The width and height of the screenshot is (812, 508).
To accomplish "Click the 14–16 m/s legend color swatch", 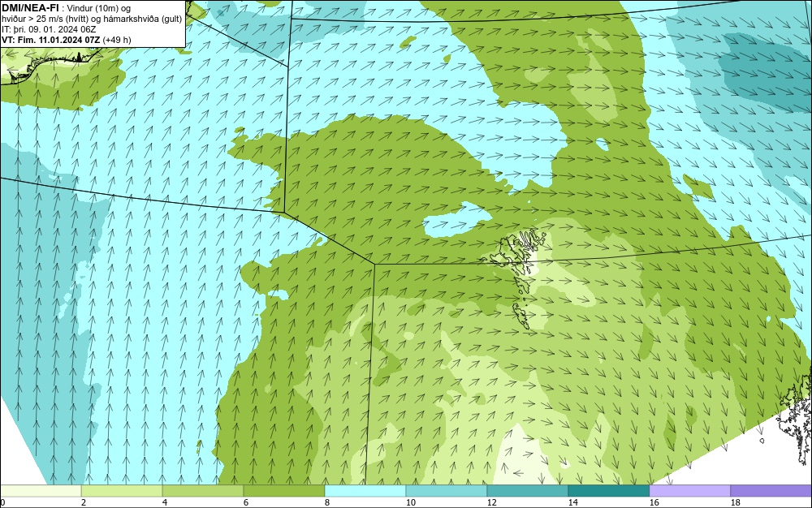I will [x=609, y=491].
